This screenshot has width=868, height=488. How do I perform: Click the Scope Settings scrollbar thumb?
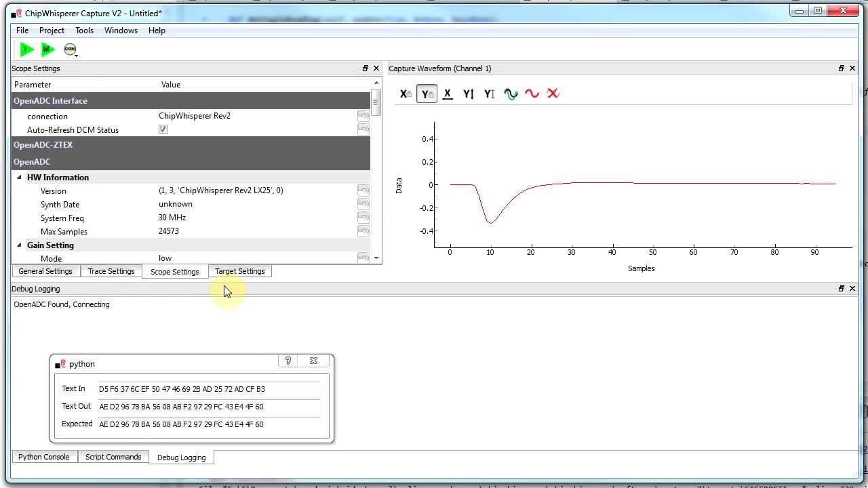pyautogui.click(x=376, y=102)
